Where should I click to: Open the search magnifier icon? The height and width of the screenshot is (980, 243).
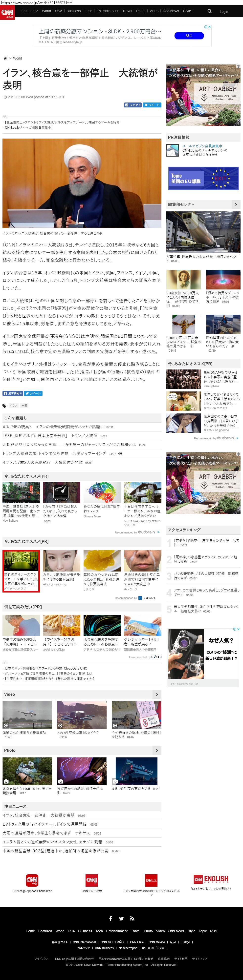(209, 11)
